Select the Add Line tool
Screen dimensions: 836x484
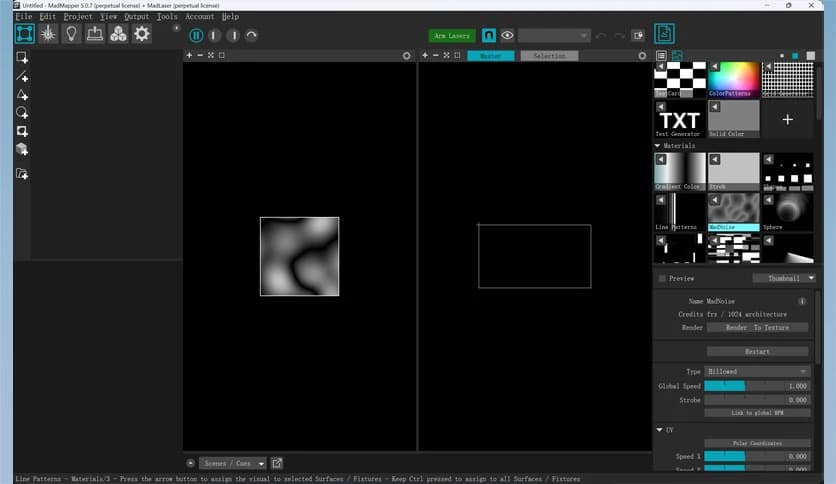(x=22, y=76)
